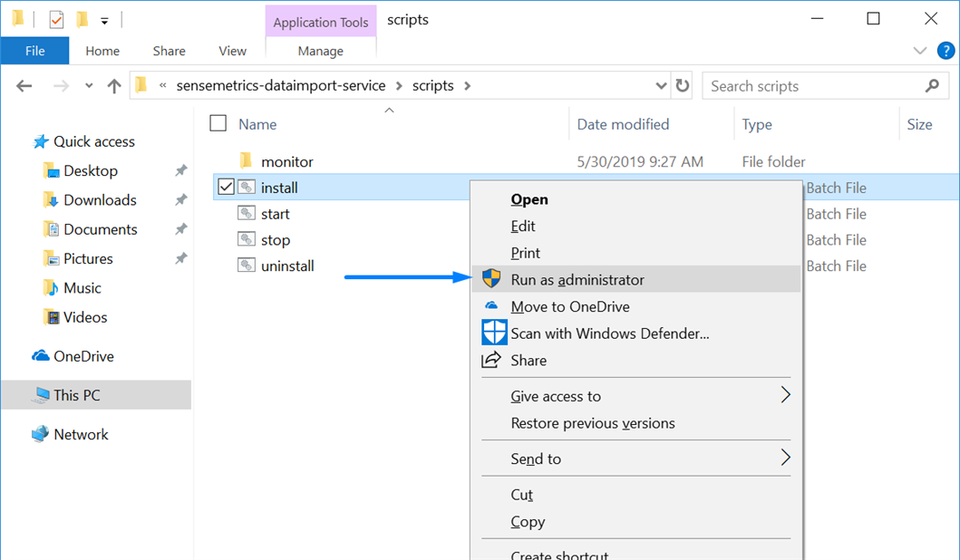Select This PC in navigation pane

tap(77, 395)
